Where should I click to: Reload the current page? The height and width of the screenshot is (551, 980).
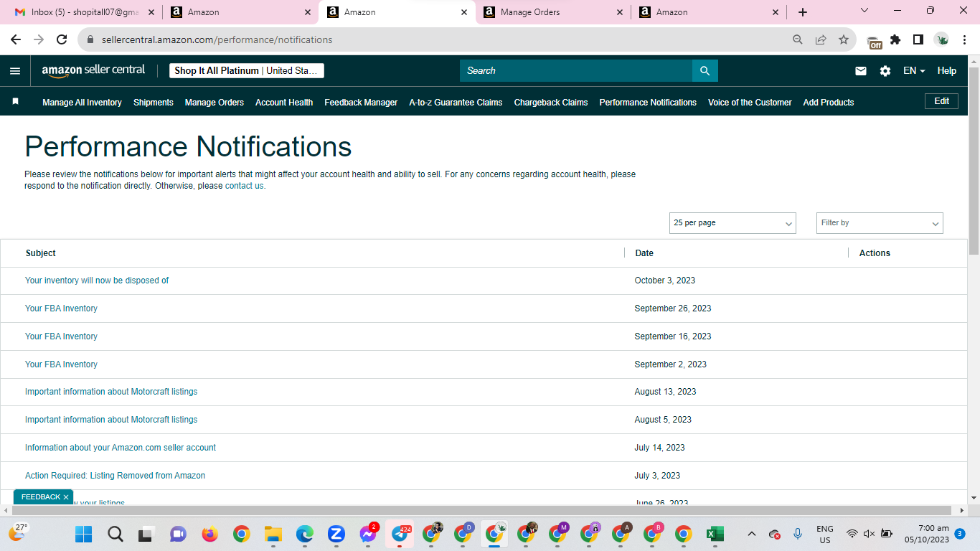62,40
